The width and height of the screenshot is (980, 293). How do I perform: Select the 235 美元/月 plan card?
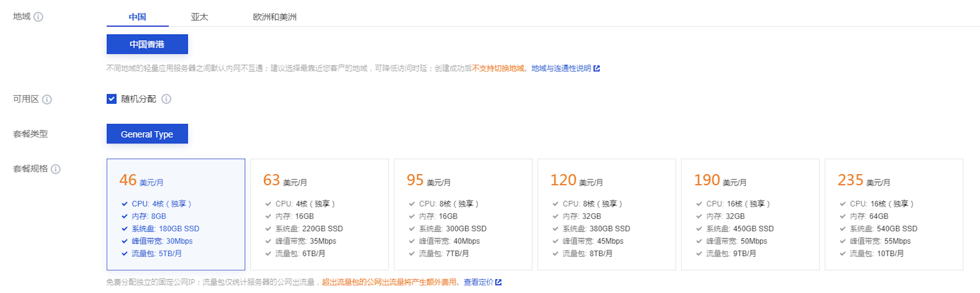pos(894,214)
